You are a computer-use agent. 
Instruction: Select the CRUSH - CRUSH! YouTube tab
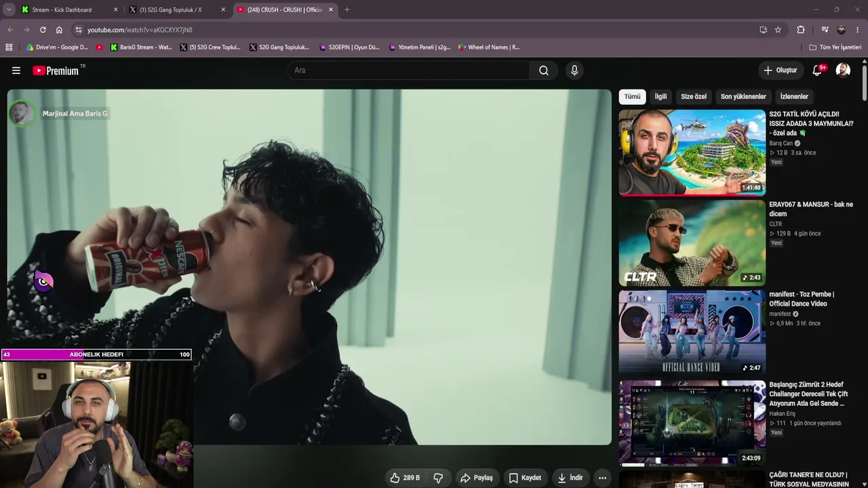tap(285, 9)
